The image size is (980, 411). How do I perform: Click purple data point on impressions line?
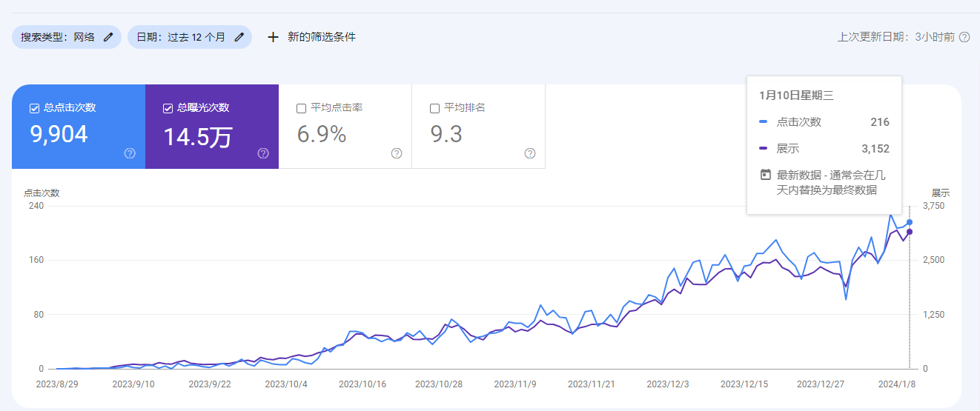point(910,232)
